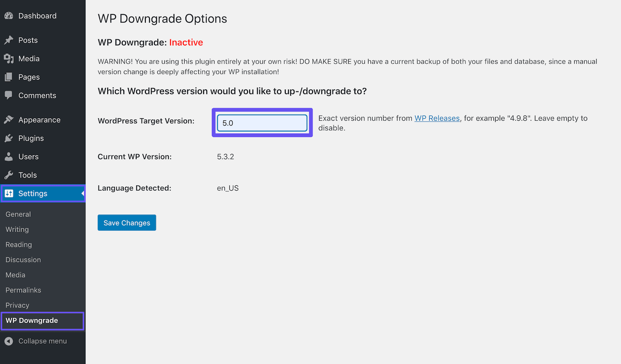Expand the Settings submenu chevron
Image resolution: width=621 pixels, height=364 pixels.
tap(82, 193)
